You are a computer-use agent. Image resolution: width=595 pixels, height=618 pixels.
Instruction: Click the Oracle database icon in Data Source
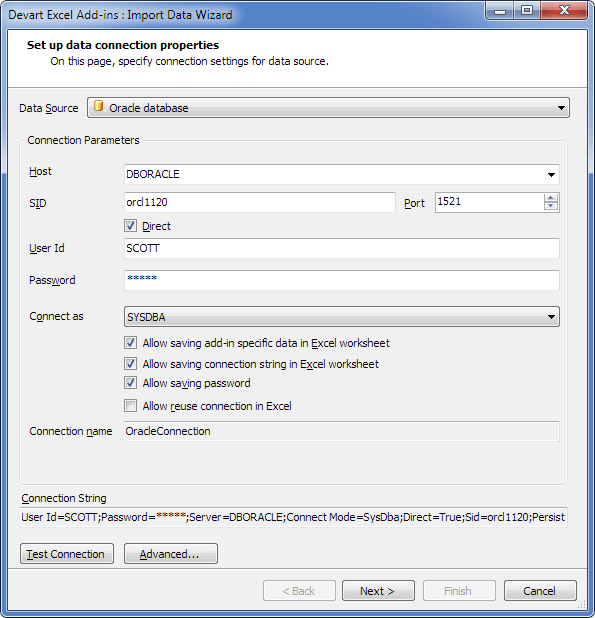tap(99, 106)
